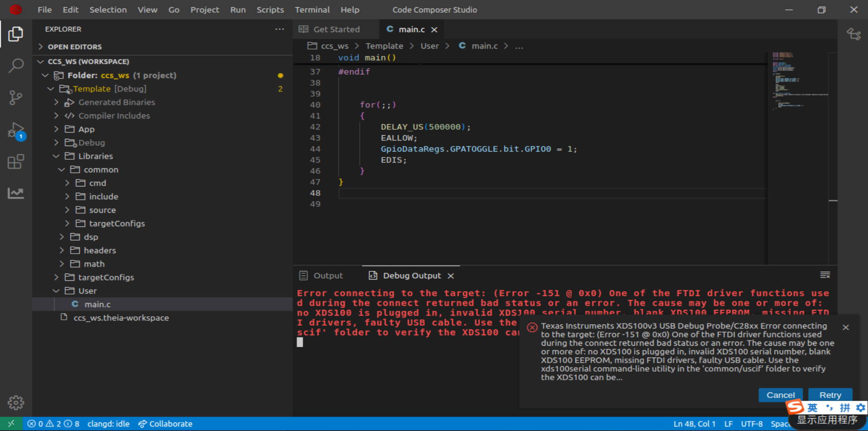Click the Collaborate status bar item
The height and width of the screenshot is (431, 868).
(x=166, y=424)
